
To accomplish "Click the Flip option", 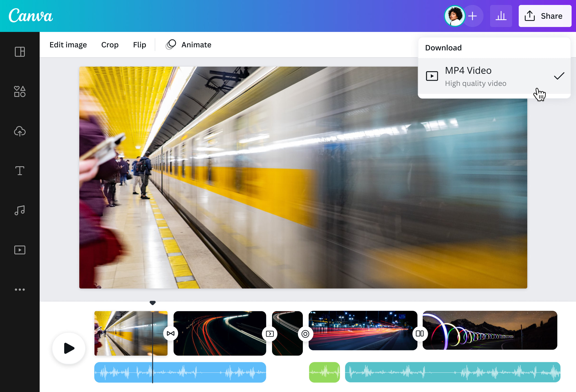I will pos(139,45).
